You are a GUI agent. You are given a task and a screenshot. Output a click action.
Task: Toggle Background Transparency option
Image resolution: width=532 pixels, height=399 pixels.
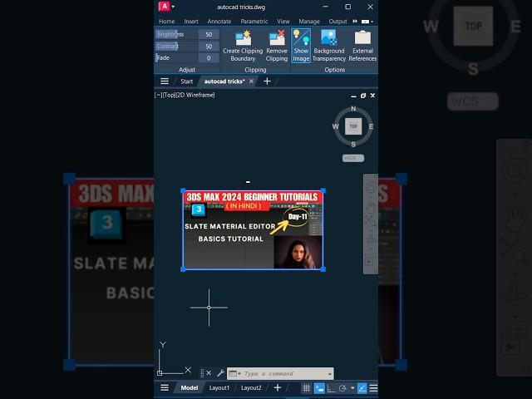329,46
